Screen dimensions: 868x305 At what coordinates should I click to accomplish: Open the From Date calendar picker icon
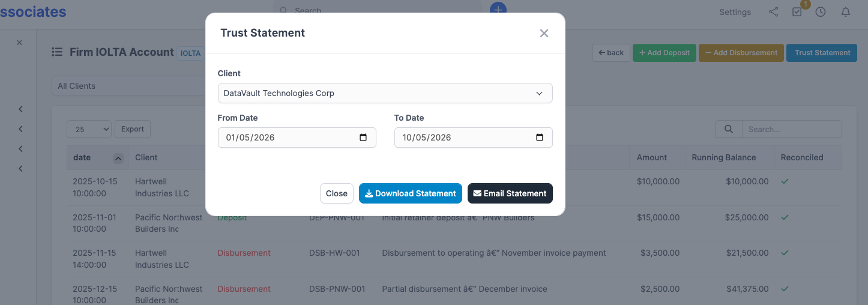point(363,137)
